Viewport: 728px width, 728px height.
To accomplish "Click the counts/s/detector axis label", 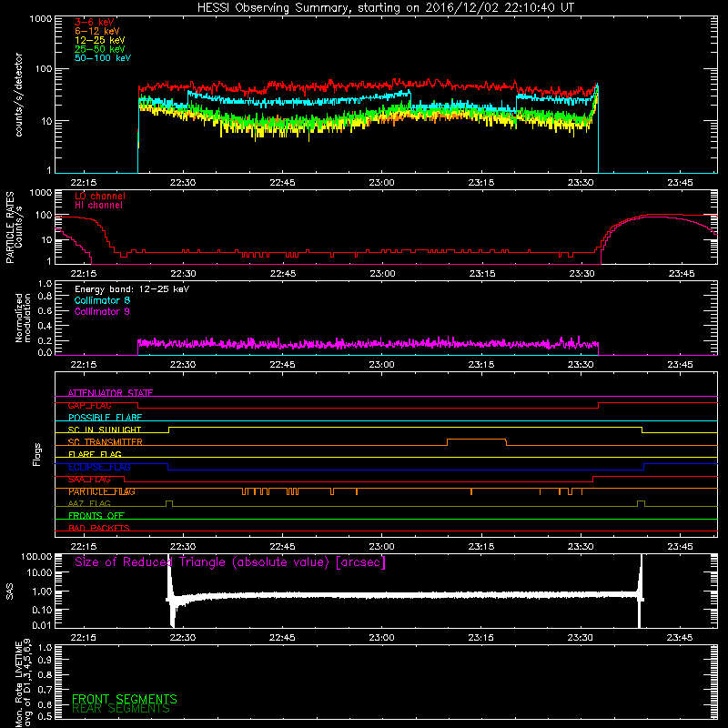I will [19, 95].
